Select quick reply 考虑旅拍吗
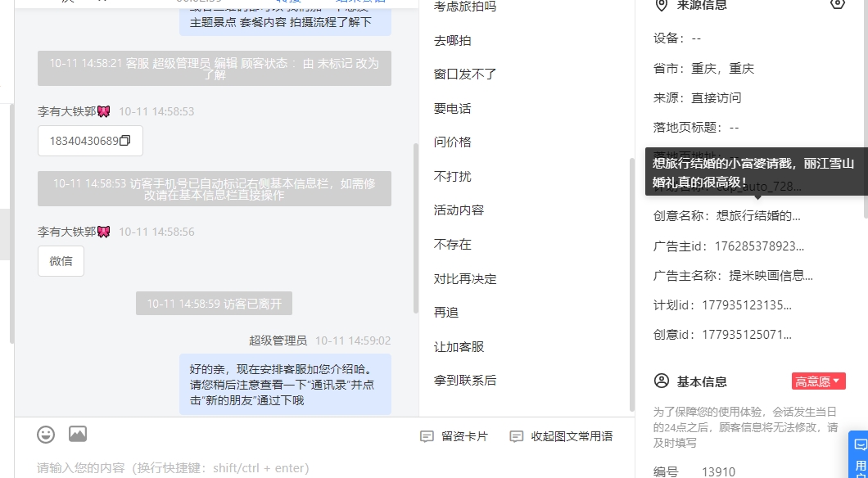Viewport: 868px width, 478px height. pos(465,7)
